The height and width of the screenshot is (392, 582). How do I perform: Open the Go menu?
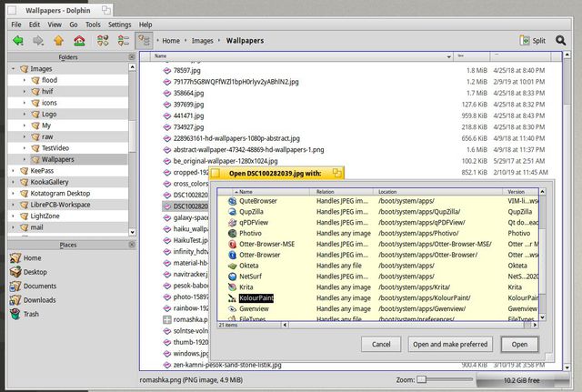73,25
